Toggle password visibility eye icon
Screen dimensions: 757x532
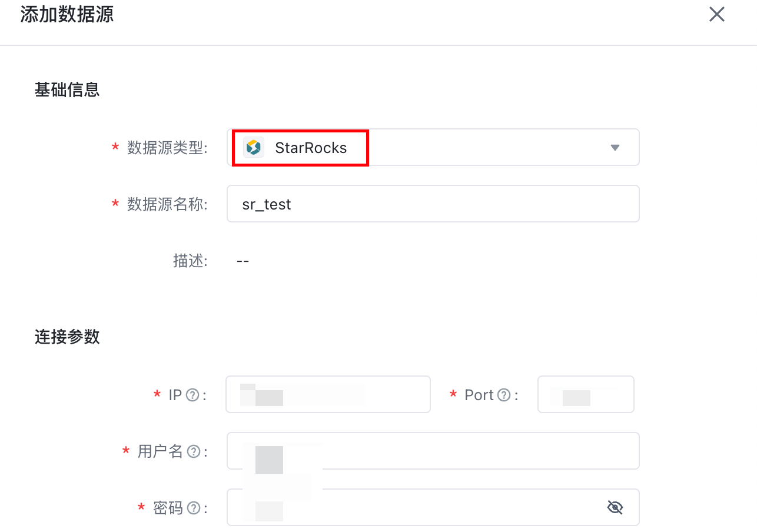pyautogui.click(x=615, y=507)
